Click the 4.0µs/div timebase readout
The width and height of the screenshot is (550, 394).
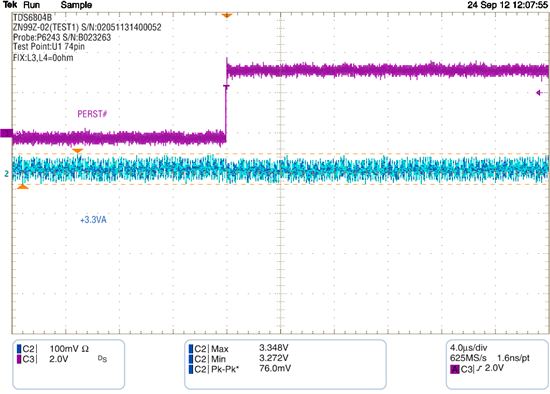tap(469, 348)
